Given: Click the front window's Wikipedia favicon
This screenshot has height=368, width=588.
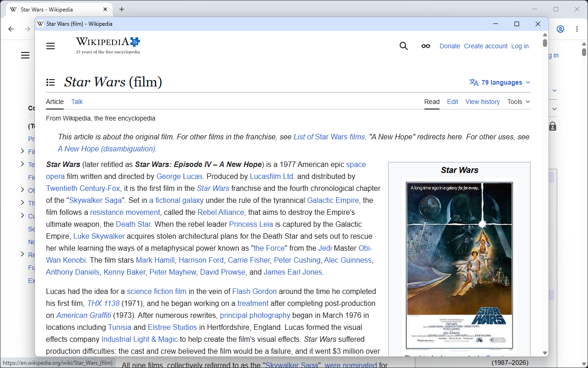Looking at the screenshot, I should click(x=40, y=24).
